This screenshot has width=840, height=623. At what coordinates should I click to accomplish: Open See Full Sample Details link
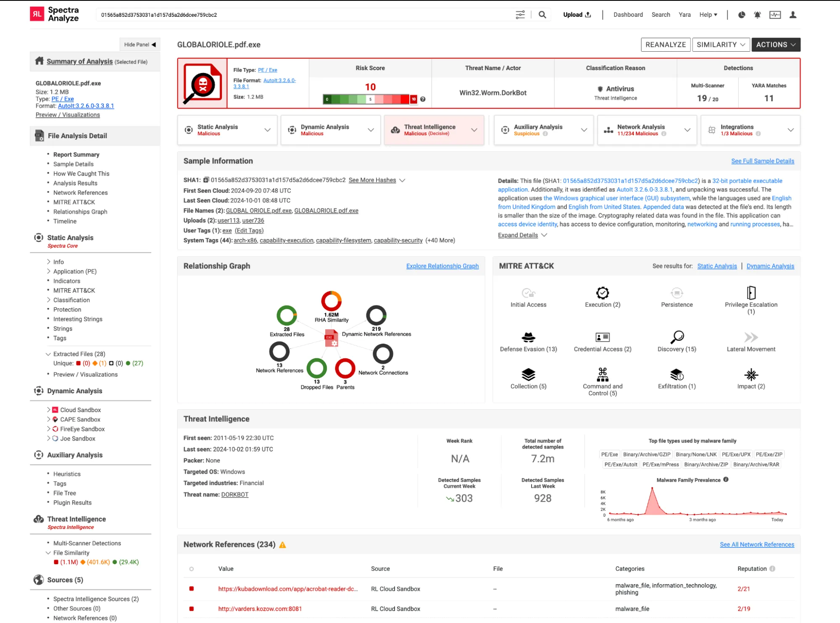762,161
